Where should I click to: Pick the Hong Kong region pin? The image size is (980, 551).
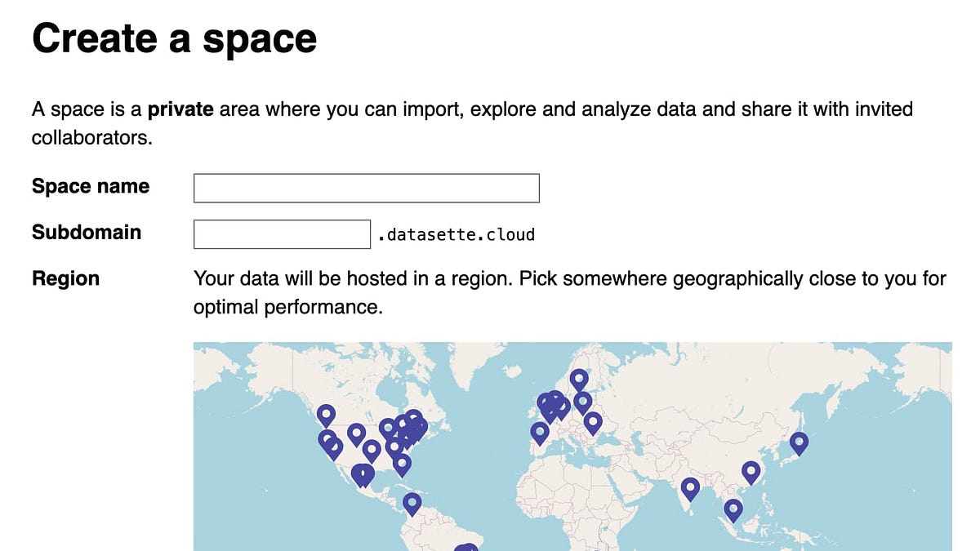click(x=751, y=473)
